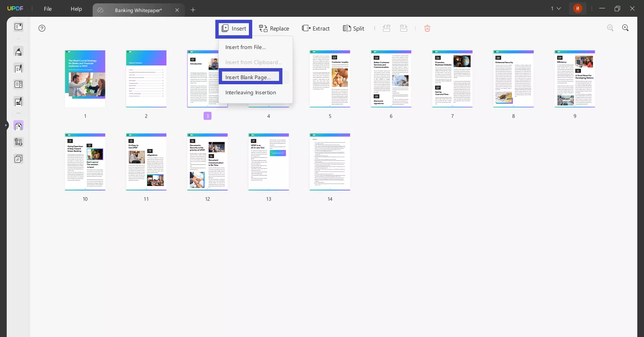Expand the window count dropdown showing 1
The image size is (644, 337).
click(x=556, y=9)
